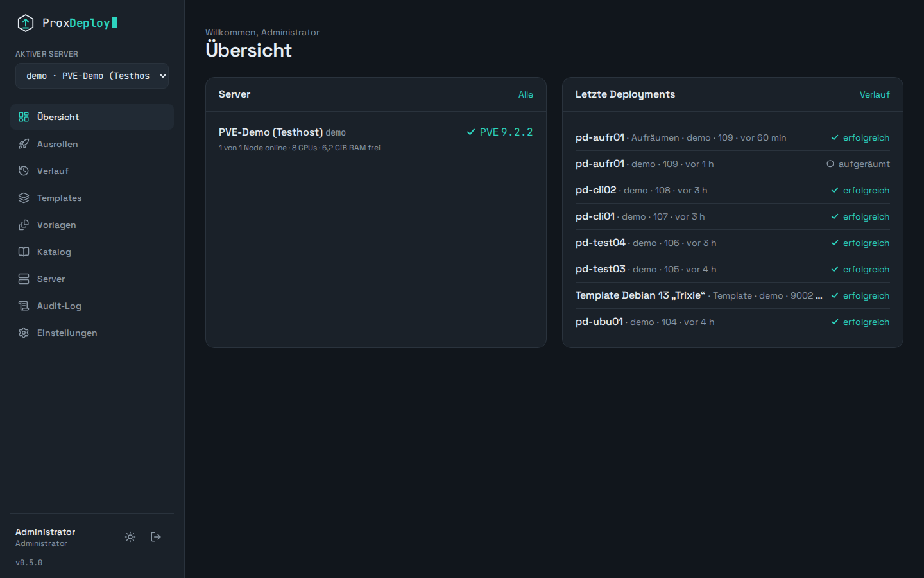Open Template Debian 13 Trixie deployment

tap(733, 295)
